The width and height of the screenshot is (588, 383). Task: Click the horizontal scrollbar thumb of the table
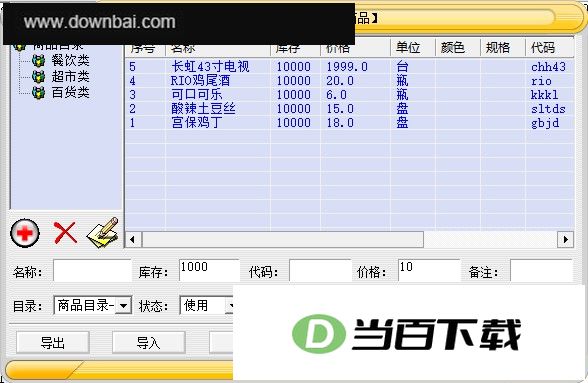[283, 239]
